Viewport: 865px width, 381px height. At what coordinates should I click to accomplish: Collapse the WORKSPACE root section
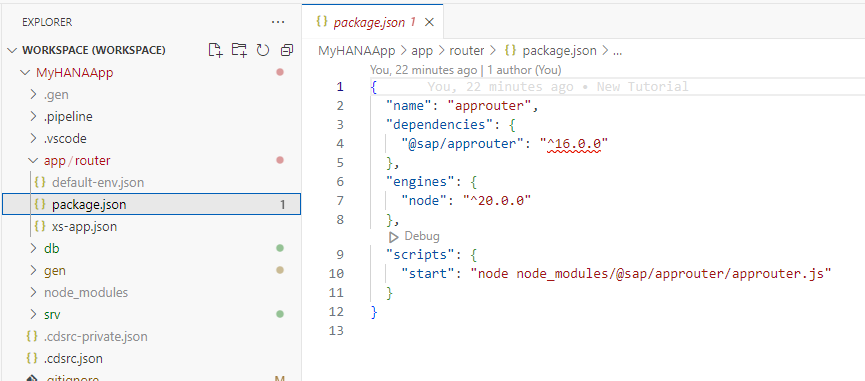point(12,50)
